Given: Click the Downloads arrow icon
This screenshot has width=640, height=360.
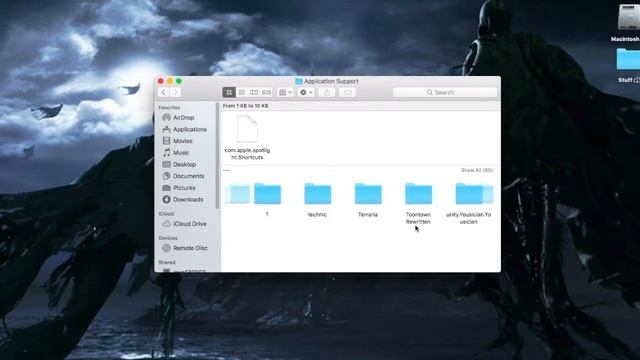Looking at the screenshot, I should (166, 200).
